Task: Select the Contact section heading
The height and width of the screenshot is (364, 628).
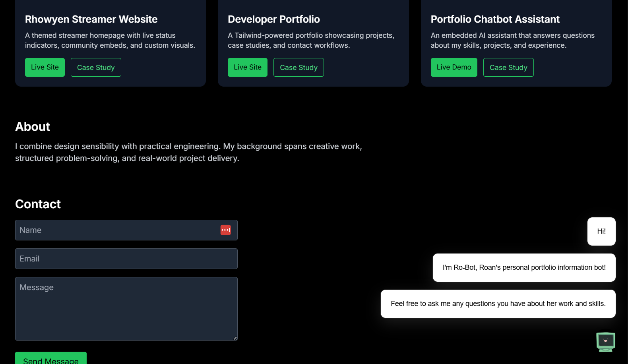Action: (38, 204)
